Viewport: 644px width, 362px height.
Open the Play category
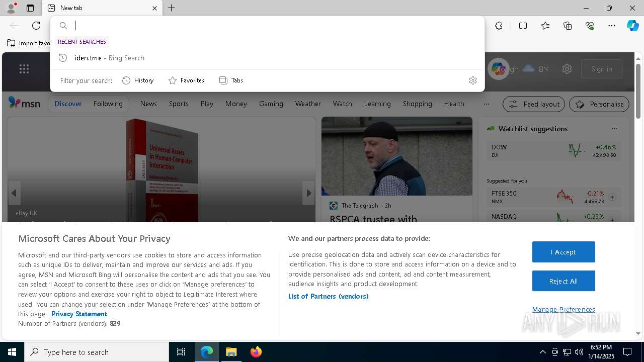click(207, 104)
